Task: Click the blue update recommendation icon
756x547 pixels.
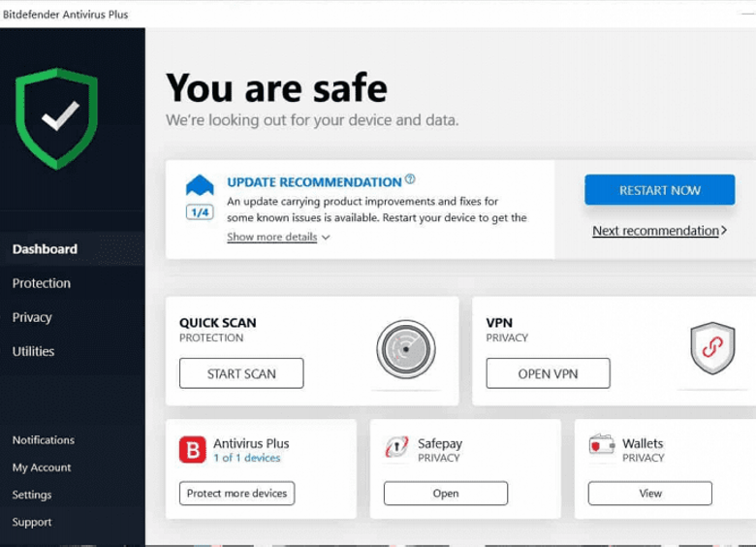Action: coord(200,185)
